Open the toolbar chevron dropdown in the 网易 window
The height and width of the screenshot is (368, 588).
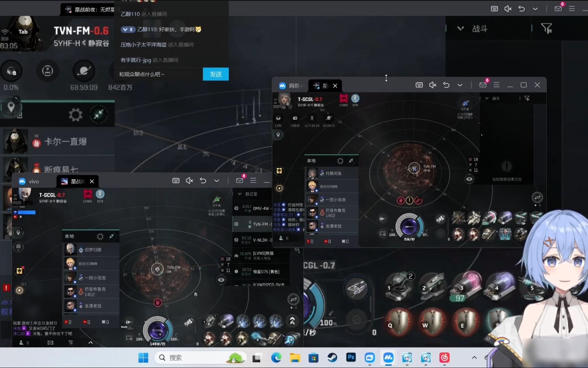pyautogui.click(x=460, y=85)
